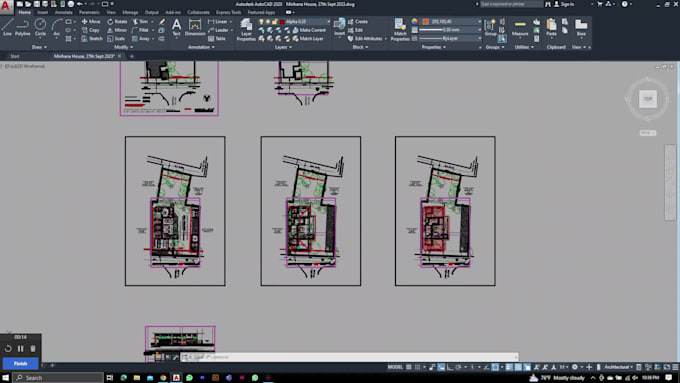Viewport: 680px width, 383px height.
Task: Toggle MODEL space button
Action: 395,367
